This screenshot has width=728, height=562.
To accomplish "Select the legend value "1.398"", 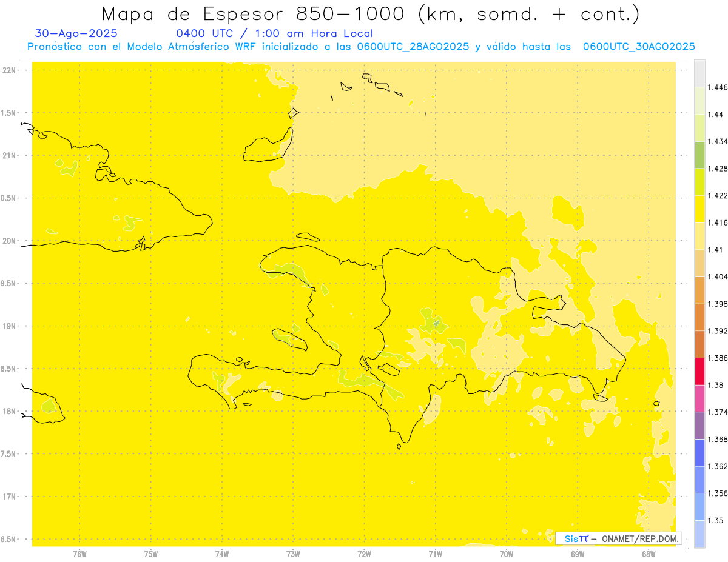I will pos(717,304).
